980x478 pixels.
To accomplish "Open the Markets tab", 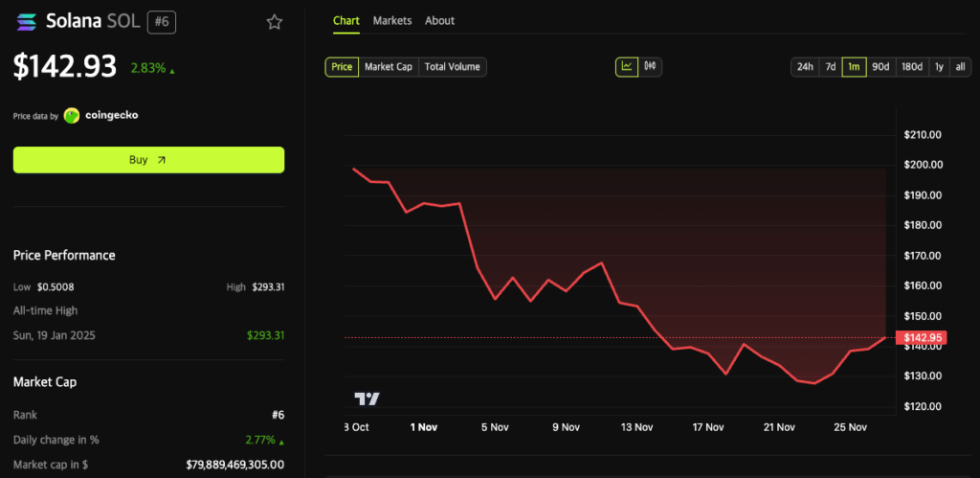I will (392, 20).
